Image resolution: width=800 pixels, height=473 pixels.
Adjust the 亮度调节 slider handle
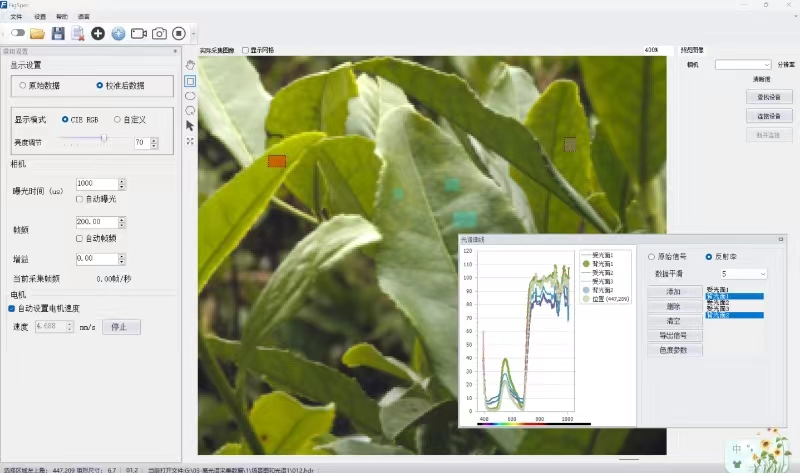pos(104,139)
